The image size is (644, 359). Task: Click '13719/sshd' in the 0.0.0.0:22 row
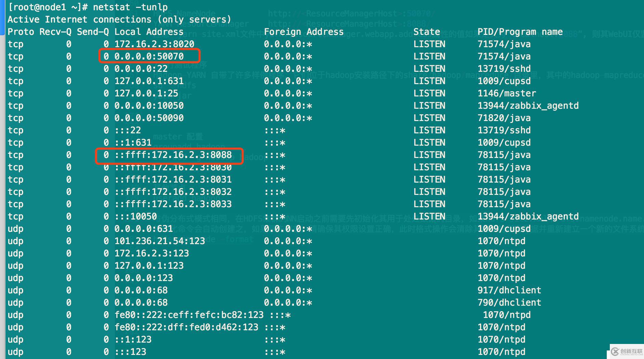[x=504, y=69]
